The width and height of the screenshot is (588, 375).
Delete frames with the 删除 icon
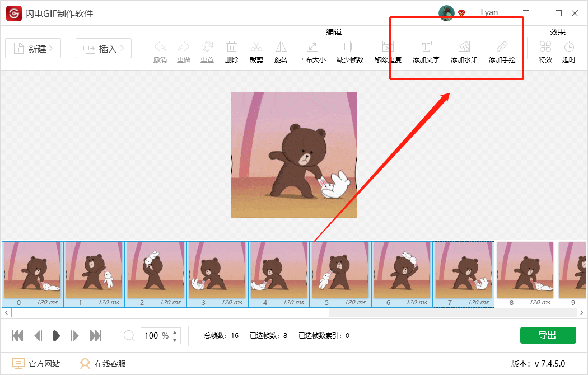pyautogui.click(x=232, y=47)
